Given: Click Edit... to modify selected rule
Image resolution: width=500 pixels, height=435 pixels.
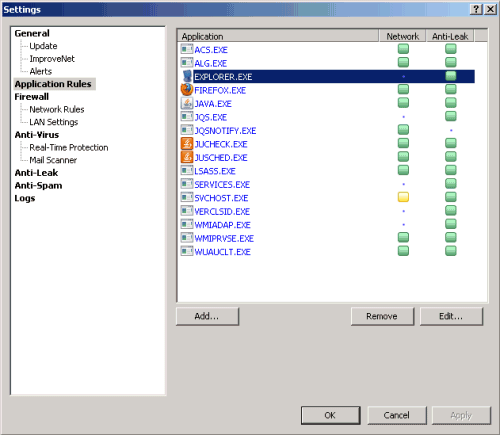Looking at the screenshot, I should [451, 316].
